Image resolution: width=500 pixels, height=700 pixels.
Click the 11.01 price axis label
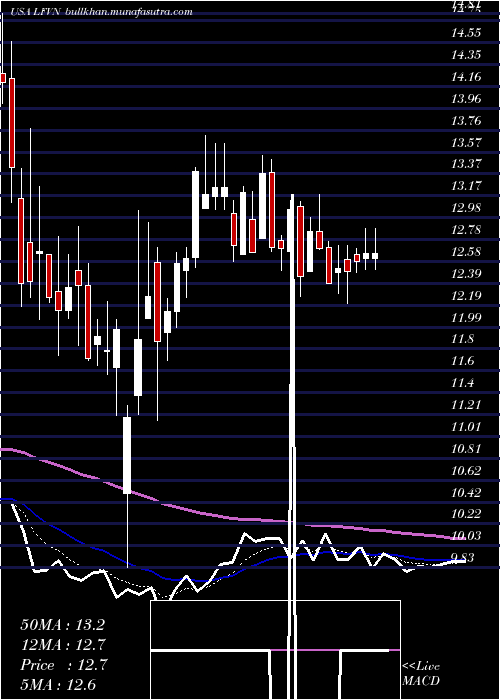466,426
